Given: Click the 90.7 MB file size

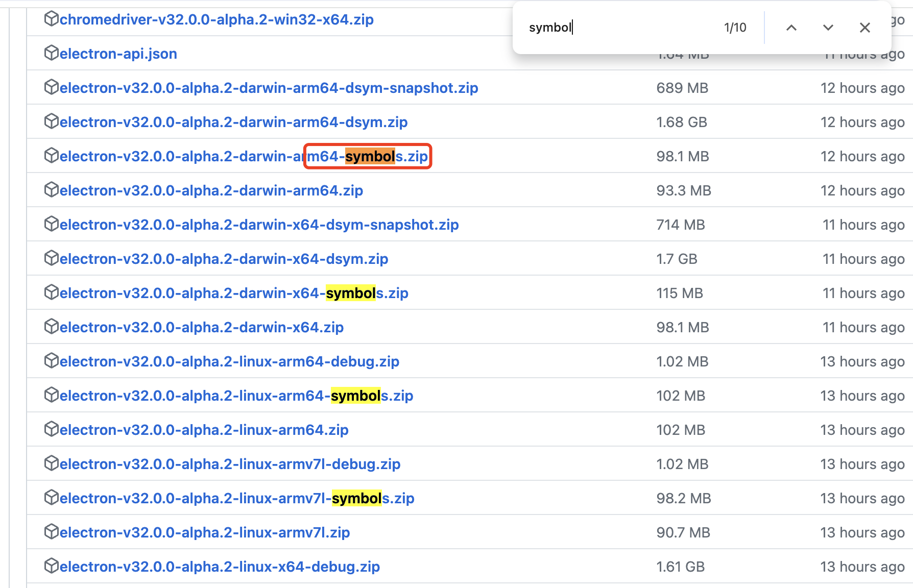Looking at the screenshot, I should point(683,532).
